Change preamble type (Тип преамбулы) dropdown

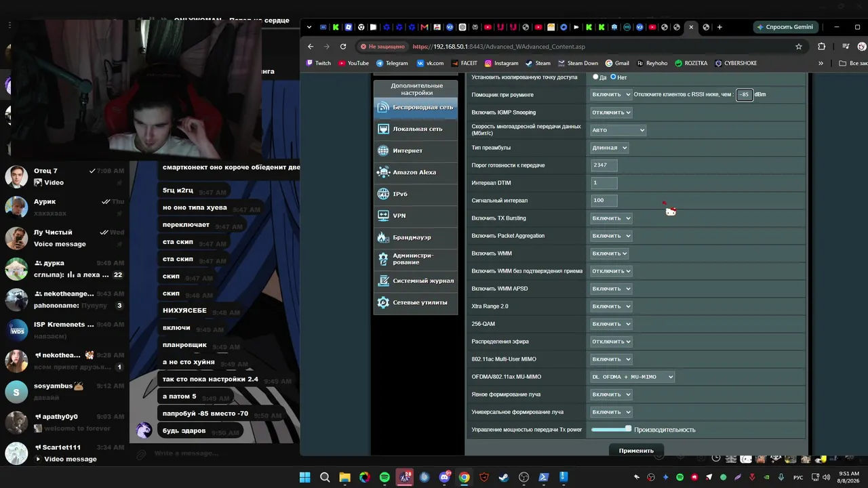[610, 148]
